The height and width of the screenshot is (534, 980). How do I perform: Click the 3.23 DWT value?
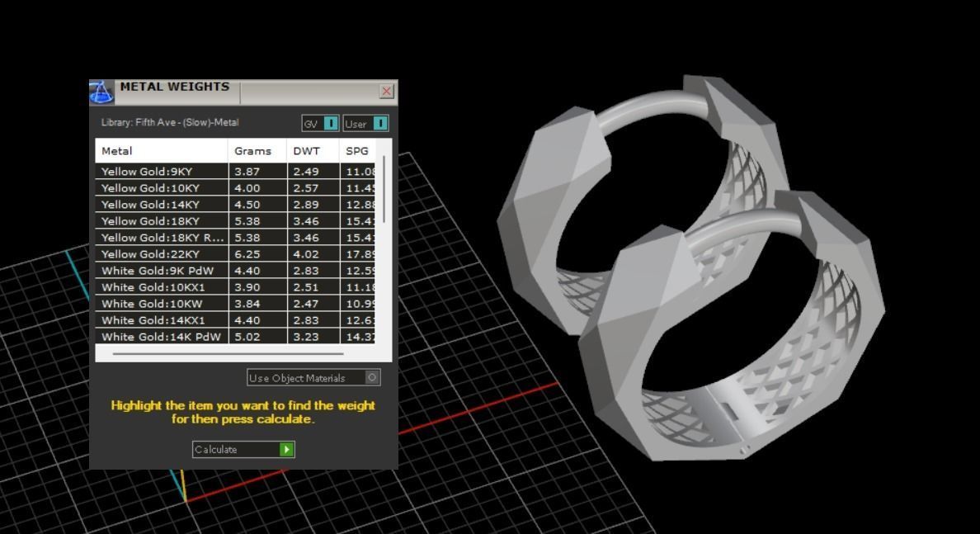tap(306, 337)
